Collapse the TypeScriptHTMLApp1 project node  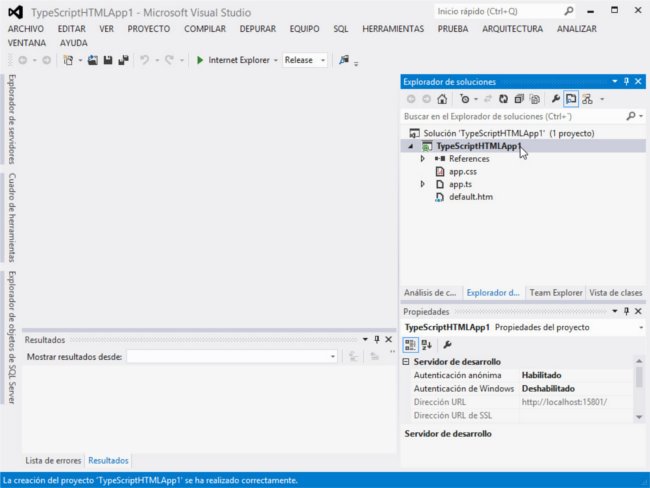[x=410, y=146]
